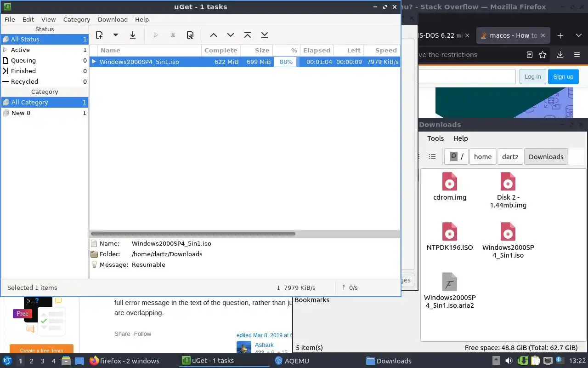Move the download up with the up chevron

point(213,35)
